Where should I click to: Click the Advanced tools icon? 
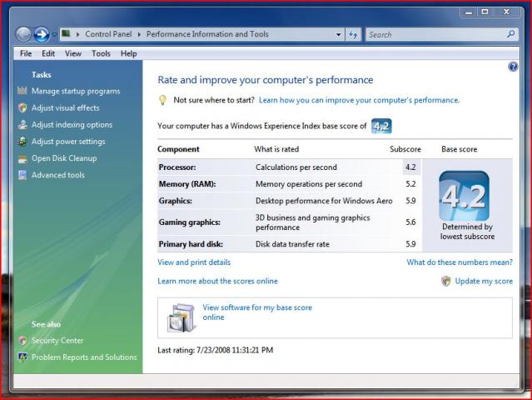[x=22, y=175]
